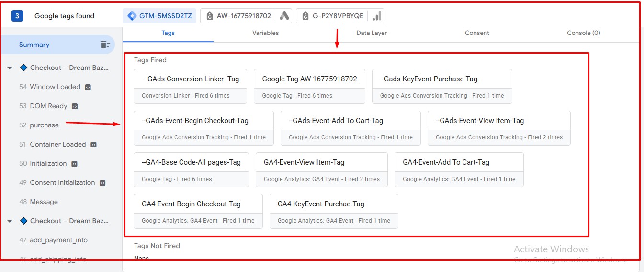
Task: Select the G-P2Y8VPBYQE analytics tag
Action: [340, 16]
